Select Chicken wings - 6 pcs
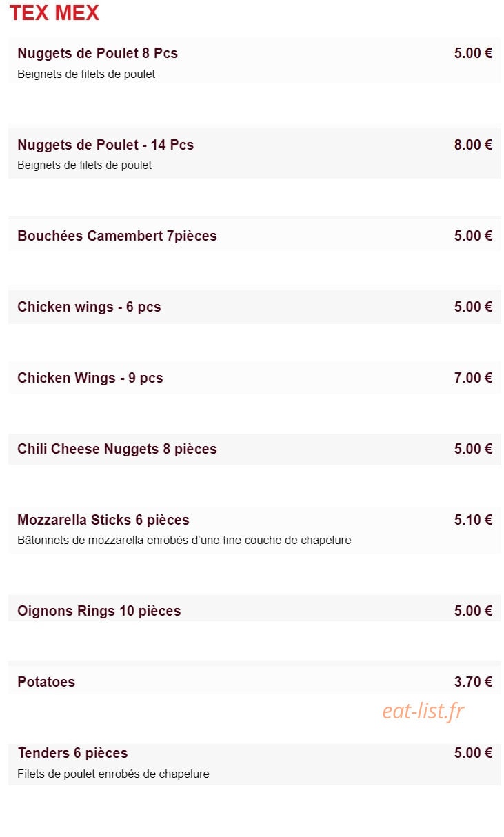The height and width of the screenshot is (837, 504). (x=254, y=307)
